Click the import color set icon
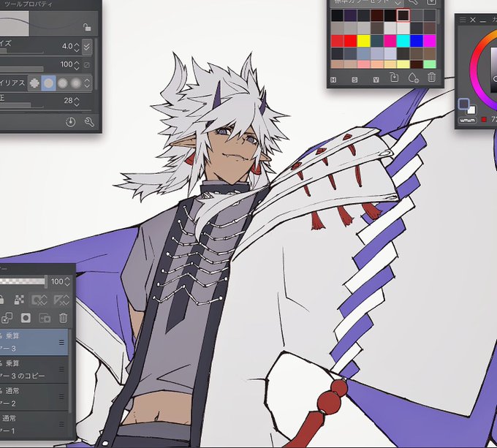497x448 pixels. (x=431, y=2)
